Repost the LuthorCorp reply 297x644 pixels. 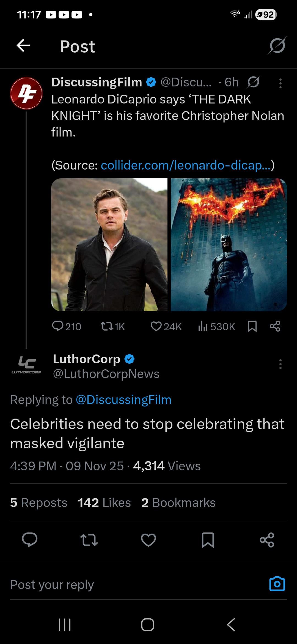pos(89,540)
